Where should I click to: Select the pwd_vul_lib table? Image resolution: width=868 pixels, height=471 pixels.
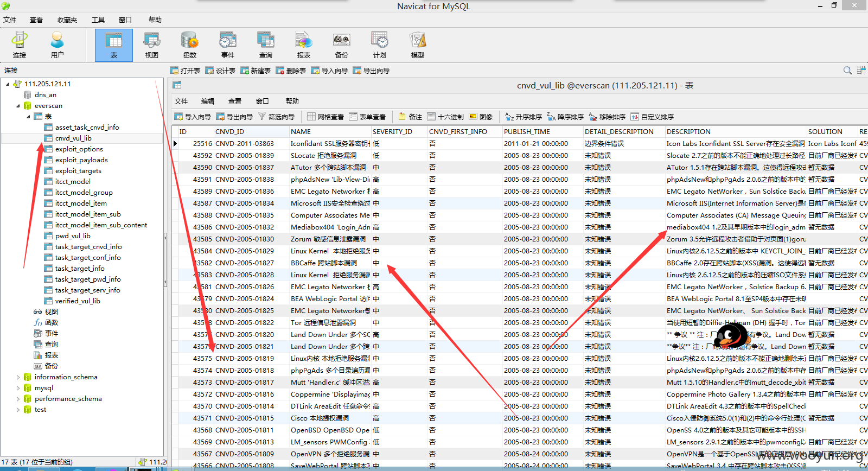(73, 235)
